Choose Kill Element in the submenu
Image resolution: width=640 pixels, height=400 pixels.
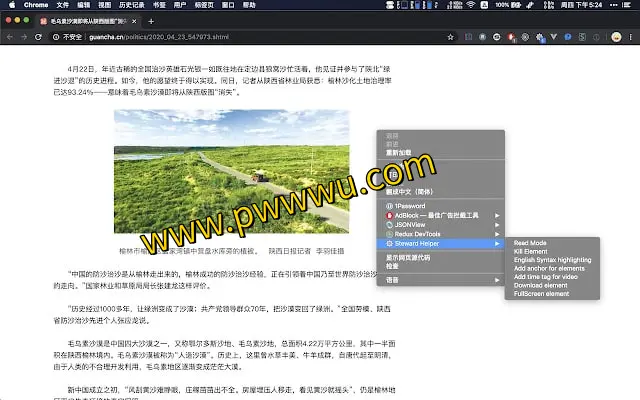(530, 251)
